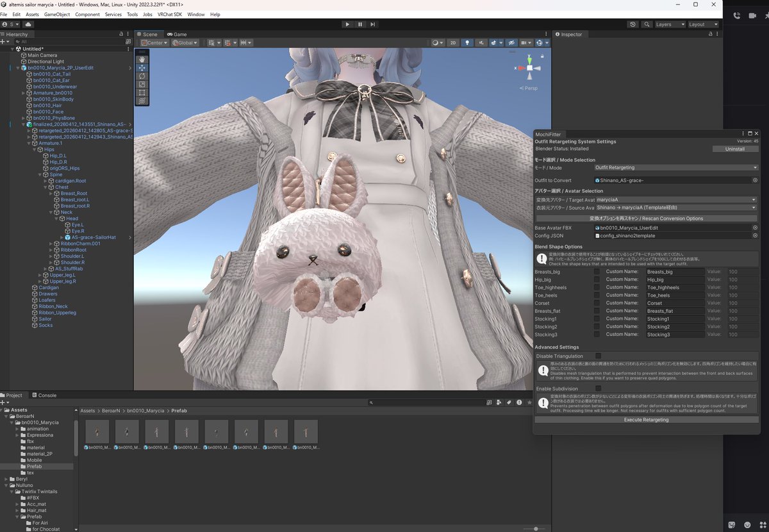Select the combined Transform tool
Screen dimensions: 769x532
pos(142,101)
